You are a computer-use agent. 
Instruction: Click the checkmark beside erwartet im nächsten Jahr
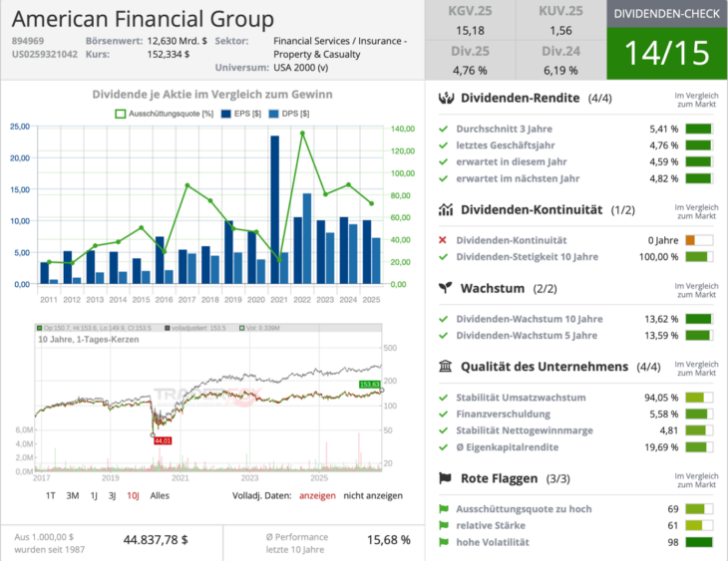click(444, 178)
